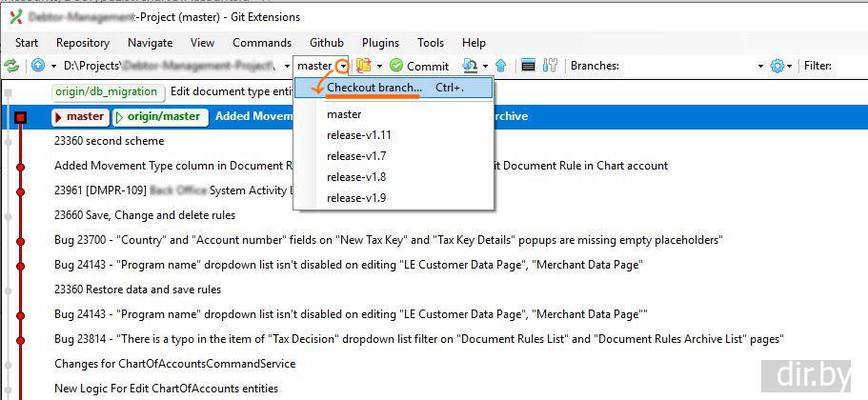Open the master branch dropdown arrow

click(x=342, y=66)
